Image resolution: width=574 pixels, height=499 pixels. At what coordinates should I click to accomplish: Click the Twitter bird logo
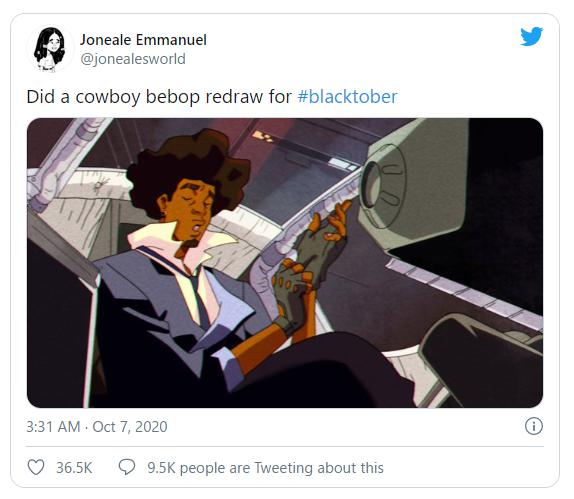[x=532, y=36]
